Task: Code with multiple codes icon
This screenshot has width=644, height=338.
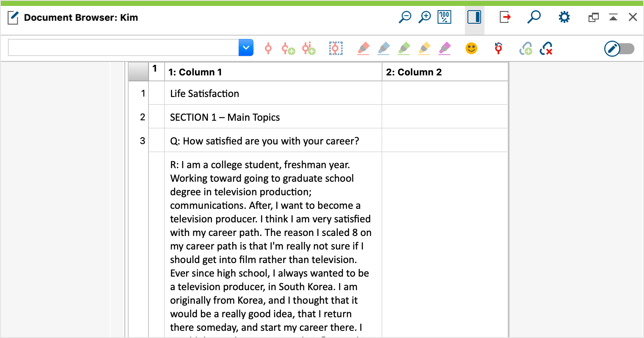Action: coord(309,48)
